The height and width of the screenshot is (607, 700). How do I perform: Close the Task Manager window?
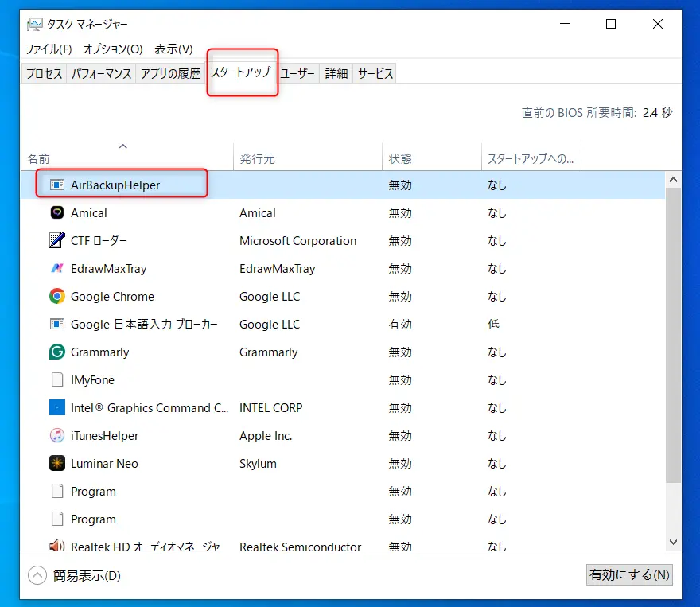click(x=658, y=24)
